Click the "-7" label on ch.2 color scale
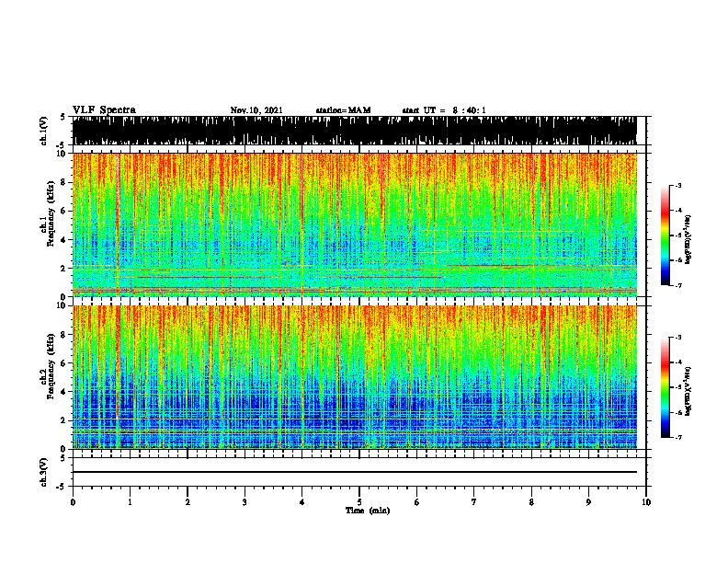Image resolution: width=728 pixels, height=563 pixels. point(678,438)
